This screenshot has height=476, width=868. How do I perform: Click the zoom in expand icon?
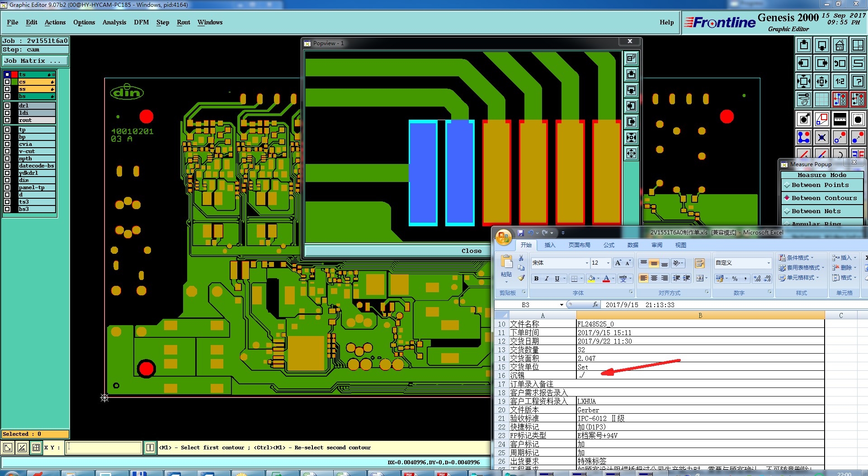[x=804, y=81]
